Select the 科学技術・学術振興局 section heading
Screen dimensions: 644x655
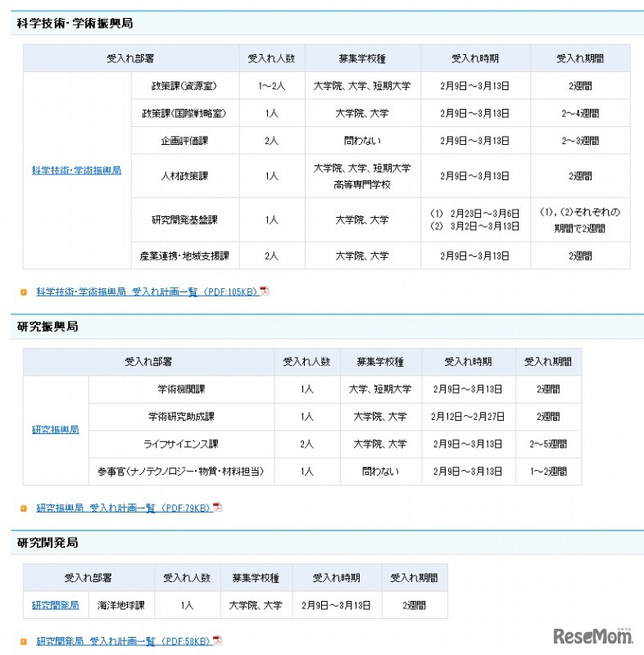click(75, 23)
